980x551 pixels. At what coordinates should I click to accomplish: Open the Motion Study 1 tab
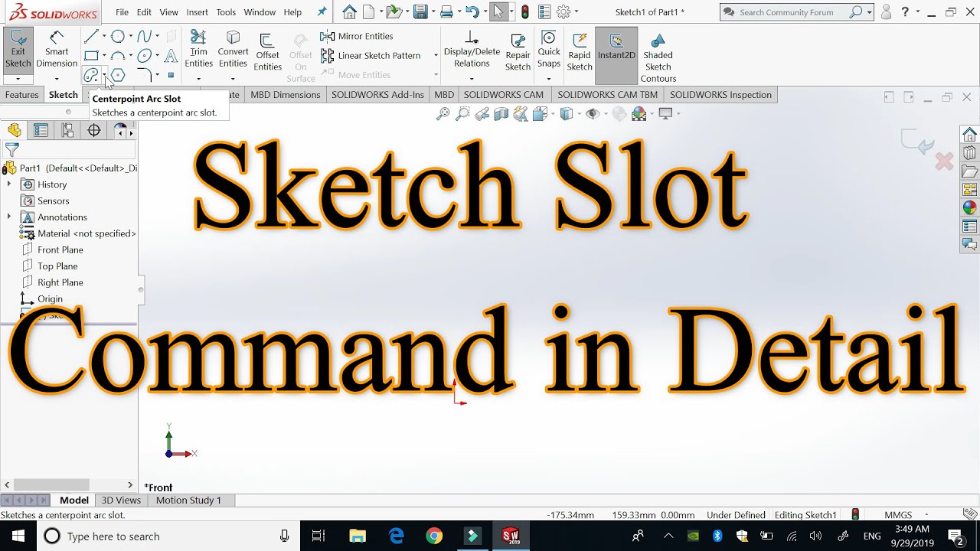point(188,500)
